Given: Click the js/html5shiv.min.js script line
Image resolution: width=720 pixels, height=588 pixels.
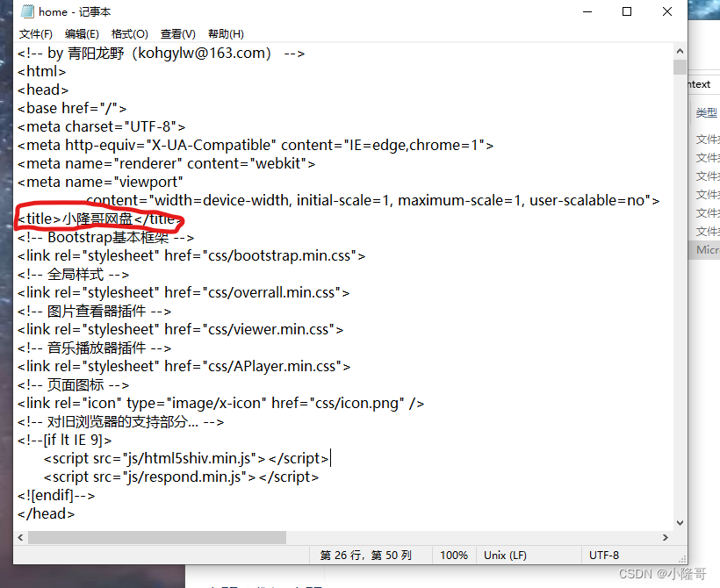Looking at the screenshot, I should 186,459.
